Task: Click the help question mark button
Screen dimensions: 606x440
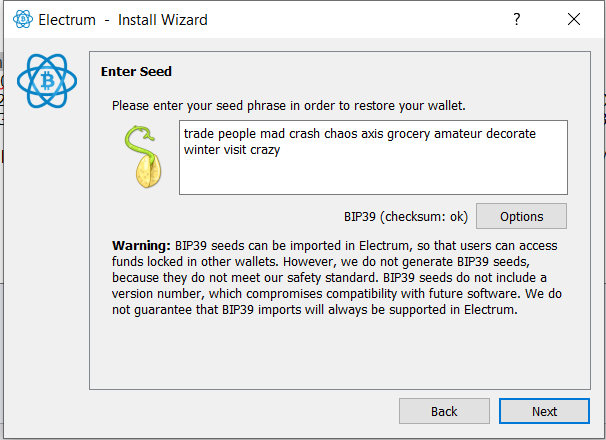Action: tap(517, 19)
